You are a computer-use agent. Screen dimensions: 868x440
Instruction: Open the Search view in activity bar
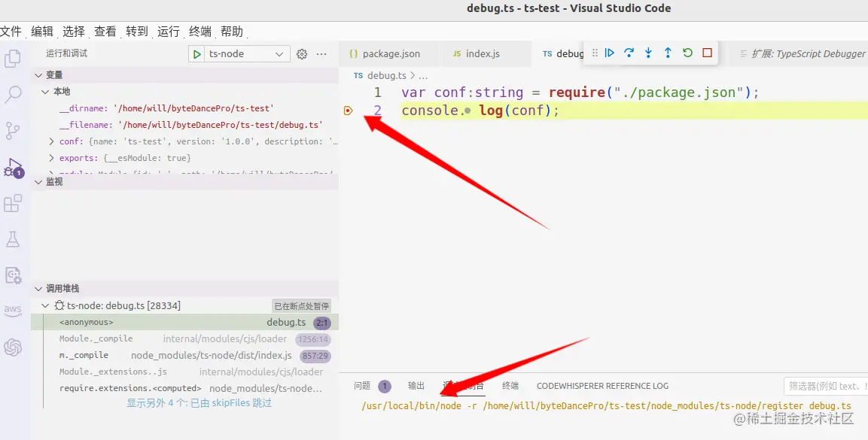[x=13, y=94]
